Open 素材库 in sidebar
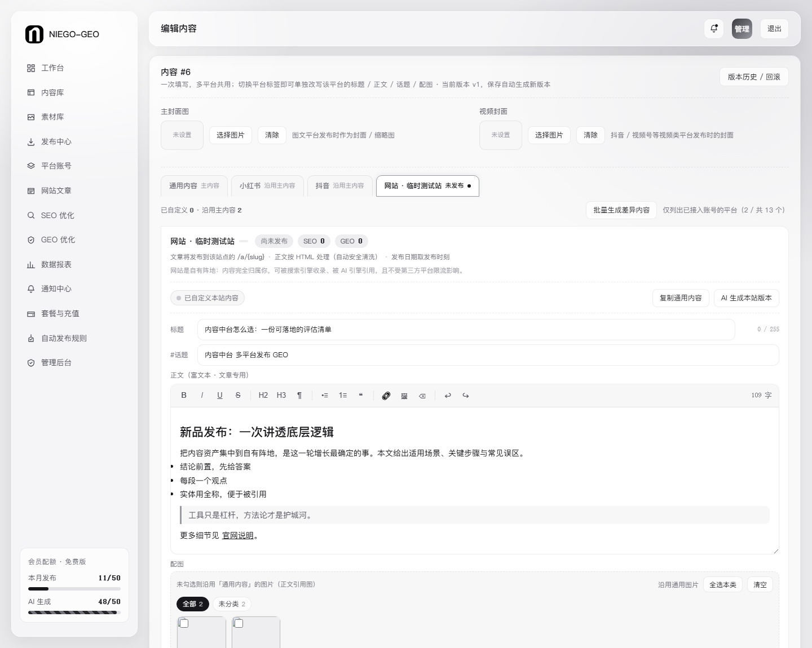This screenshot has width=812, height=648. (74, 117)
